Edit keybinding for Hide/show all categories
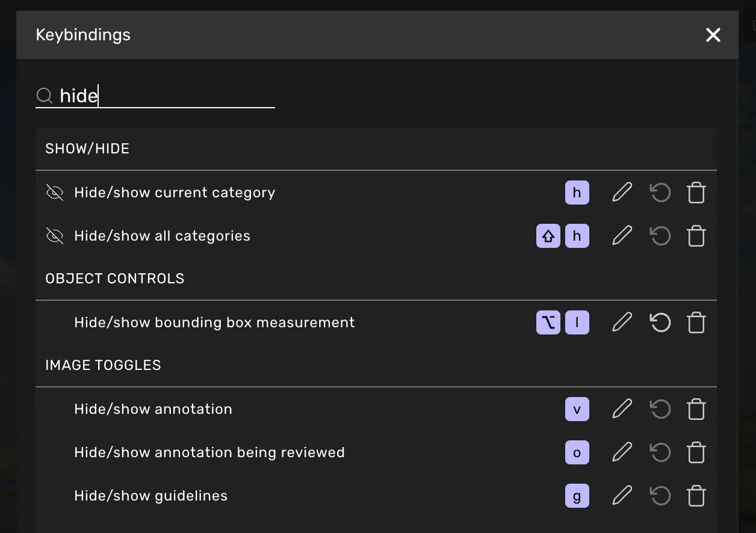 (x=622, y=236)
